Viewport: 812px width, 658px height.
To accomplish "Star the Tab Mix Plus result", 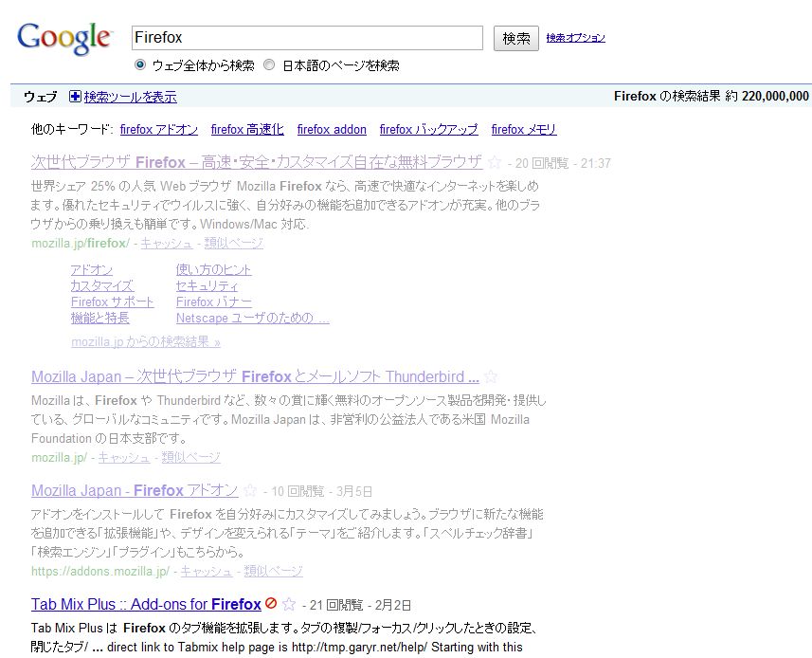I will (289, 604).
